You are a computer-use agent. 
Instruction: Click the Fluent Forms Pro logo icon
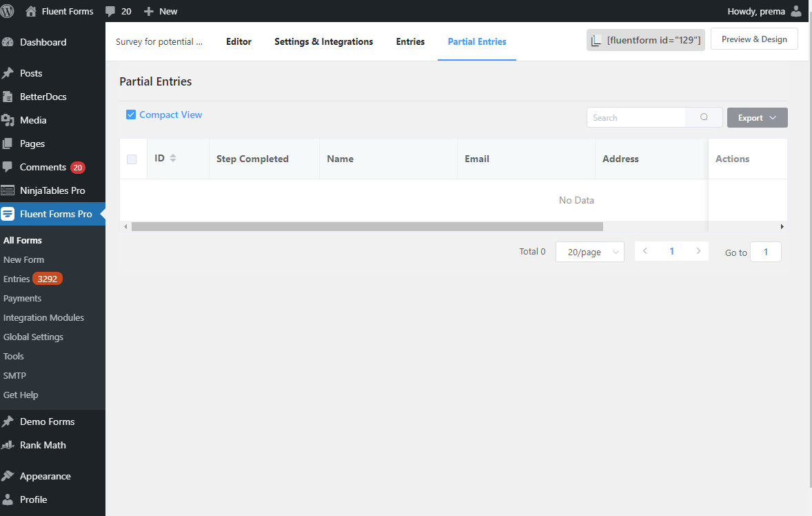pyautogui.click(x=8, y=214)
